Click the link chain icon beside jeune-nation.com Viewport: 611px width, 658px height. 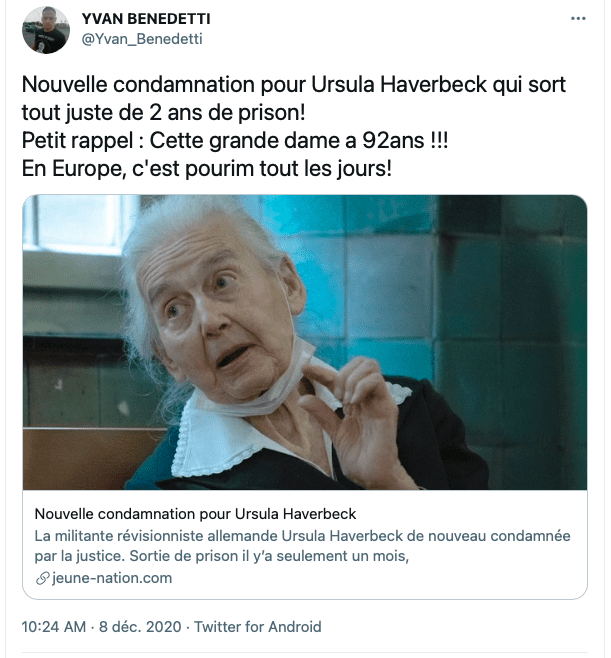[42, 578]
